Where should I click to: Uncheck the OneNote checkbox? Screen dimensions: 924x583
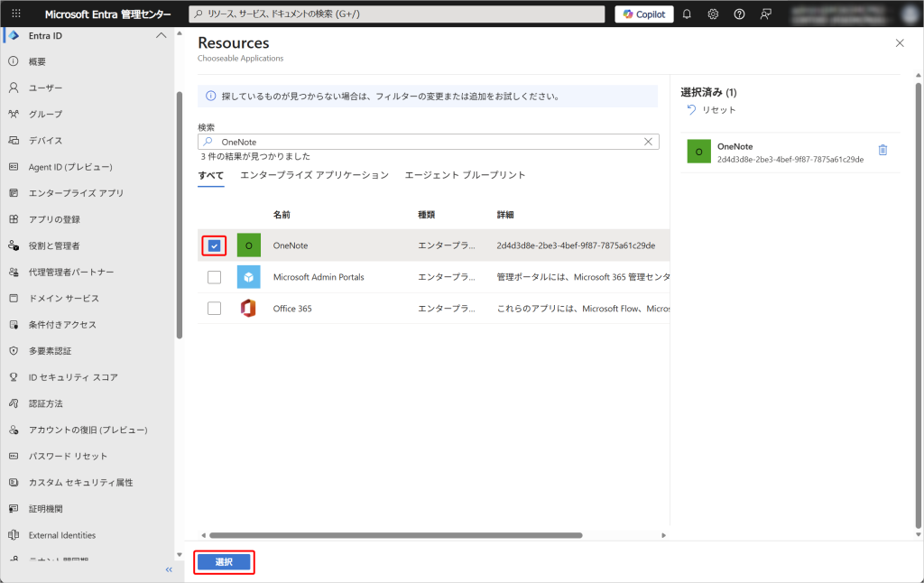pos(214,245)
